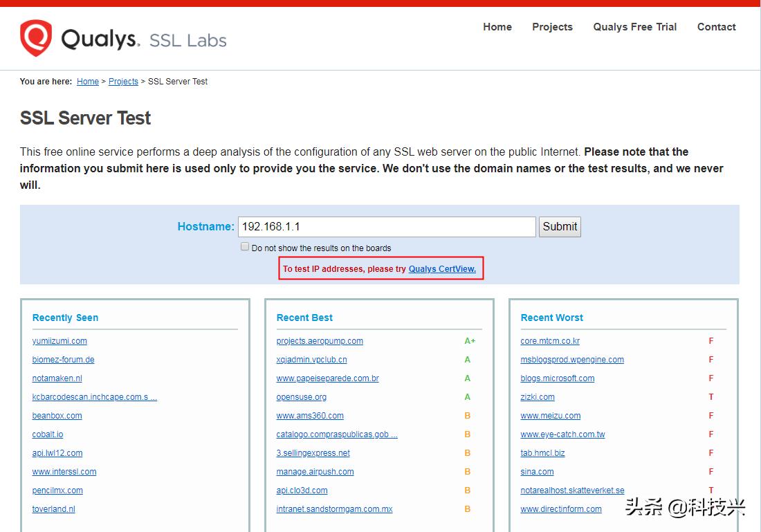Image resolution: width=761 pixels, height=532 pixels.
Task: Click the Recently Seen heading
Action: tap(65, 318)
